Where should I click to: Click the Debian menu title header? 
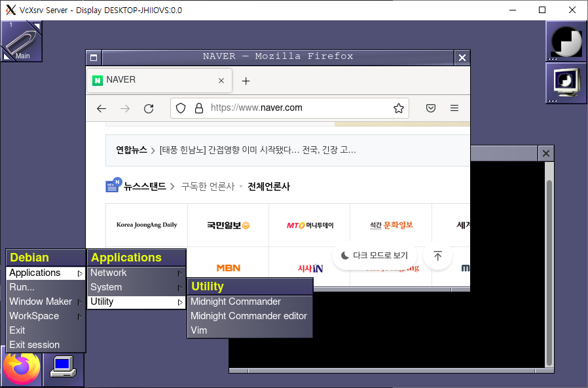click(46, 258)
